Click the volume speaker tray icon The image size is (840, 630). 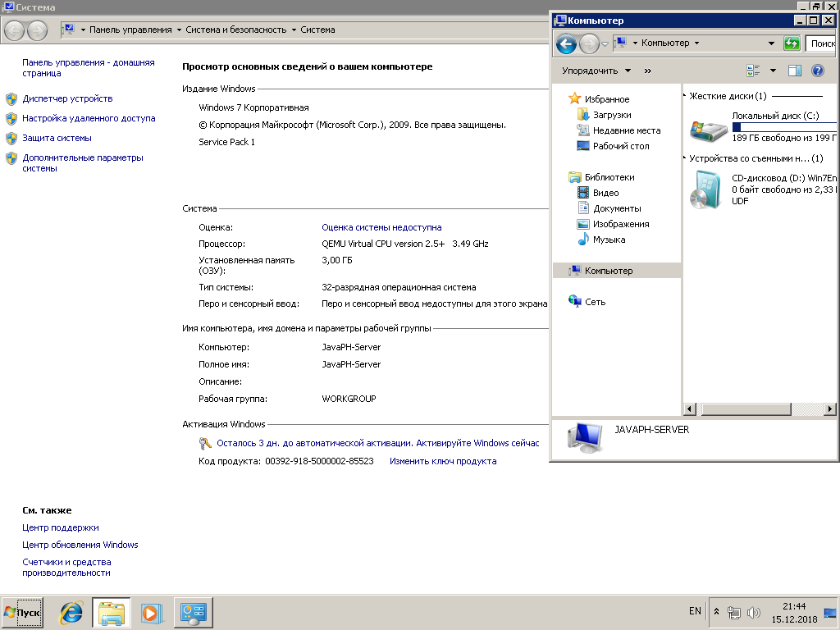point(754,612)
